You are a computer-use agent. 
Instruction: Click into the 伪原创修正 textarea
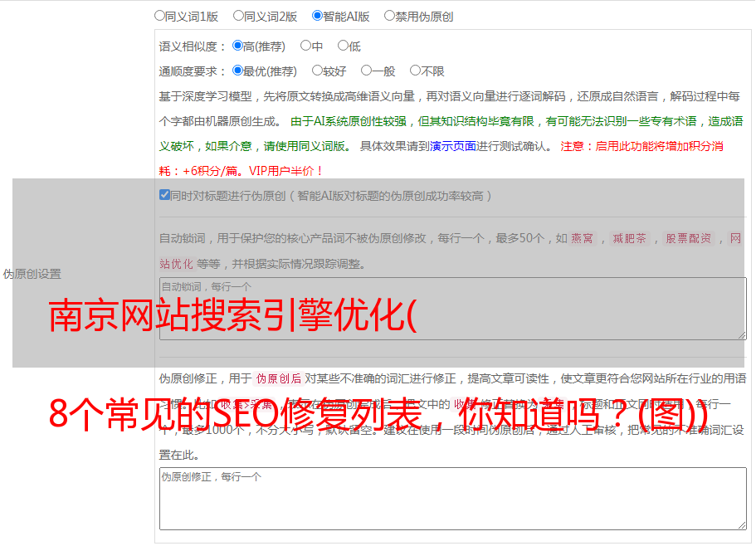coord(453,499)
